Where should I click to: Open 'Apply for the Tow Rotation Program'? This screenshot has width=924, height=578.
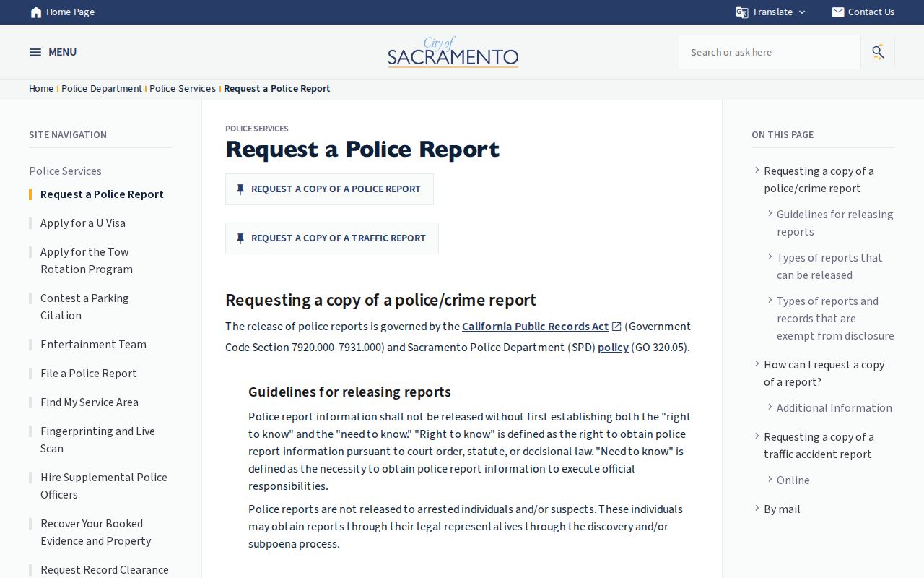click(x=87, y=261)
